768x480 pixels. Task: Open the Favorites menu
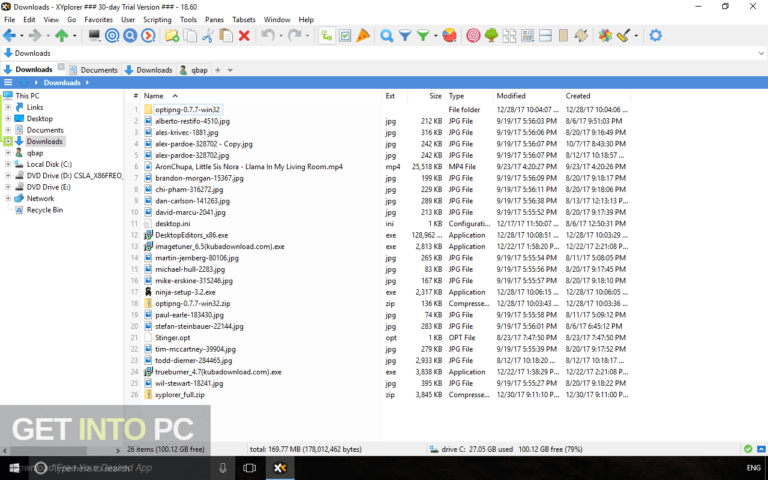click(x=98, y=20)
